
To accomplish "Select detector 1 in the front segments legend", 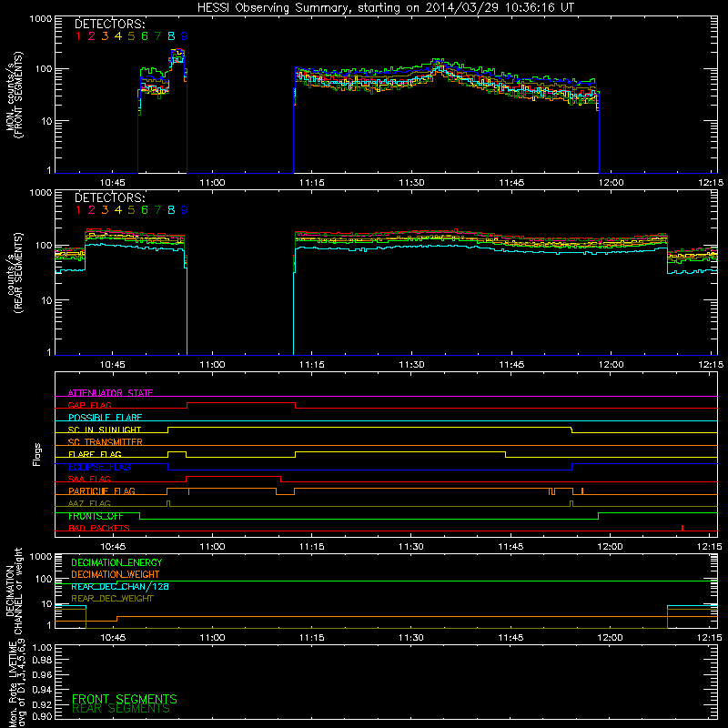I will [78, 36].
